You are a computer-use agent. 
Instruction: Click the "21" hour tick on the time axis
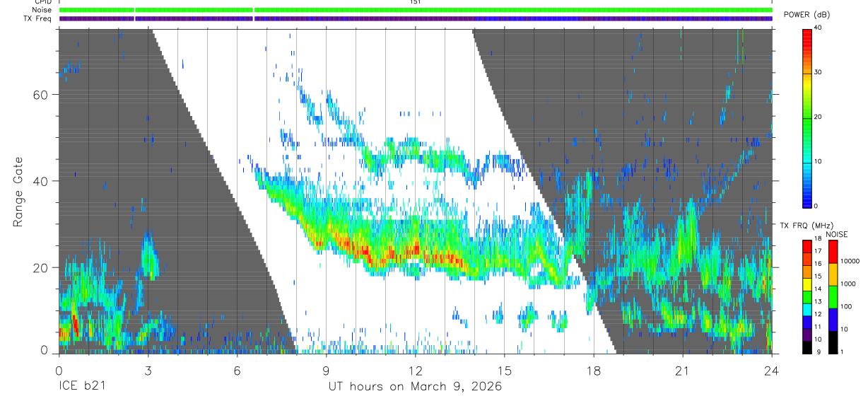click(x=682, y=371)
